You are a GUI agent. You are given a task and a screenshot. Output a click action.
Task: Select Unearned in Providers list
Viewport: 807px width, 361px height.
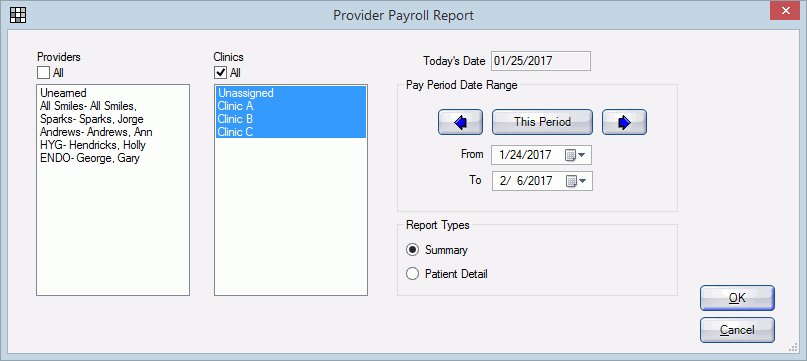[113, 93]
